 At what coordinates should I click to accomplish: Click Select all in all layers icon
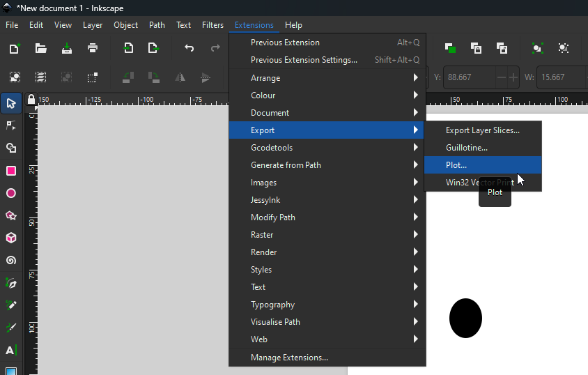pyautogui.click(x=40, y=77)
